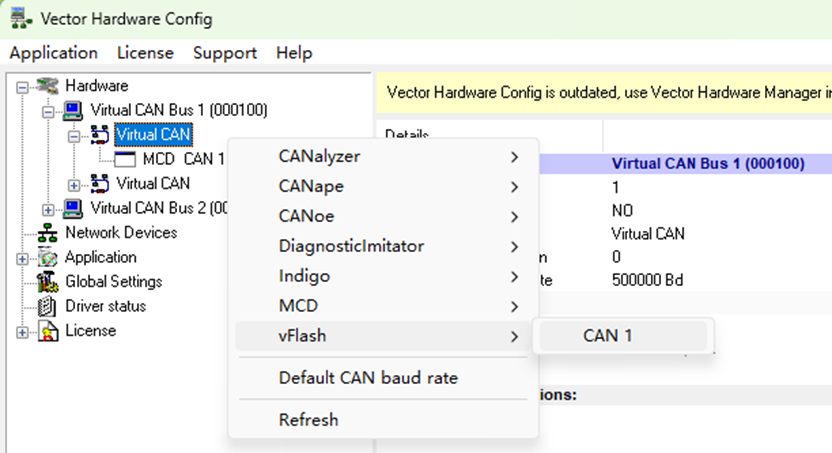Select License tree label

[x=91, y=331]
